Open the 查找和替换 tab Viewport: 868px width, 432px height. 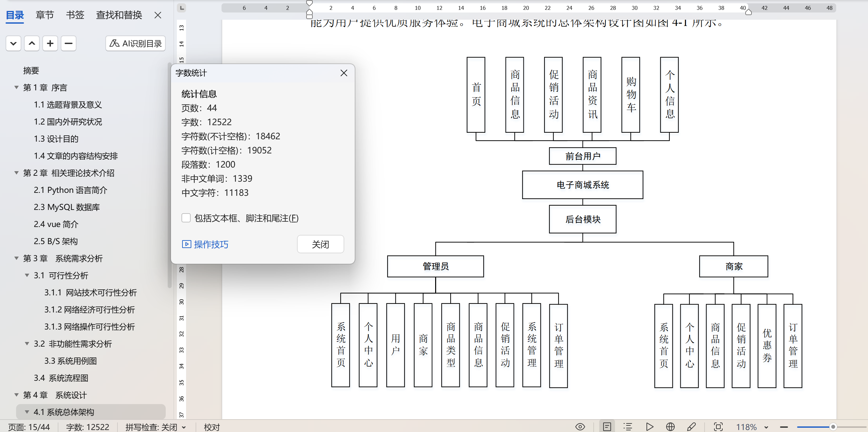coord(118,15)
